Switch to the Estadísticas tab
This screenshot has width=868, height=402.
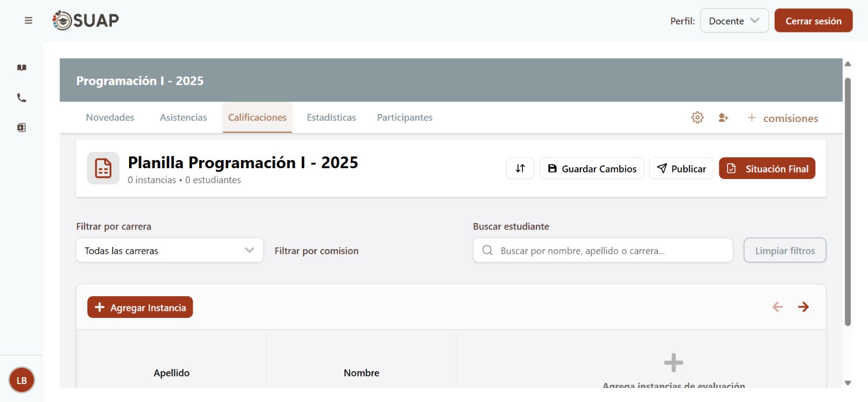331,118
